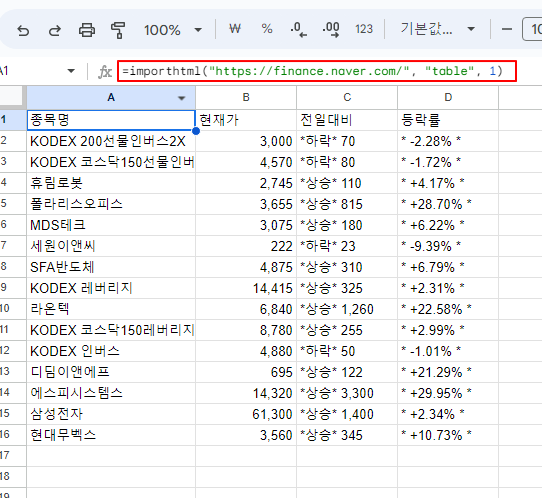Select cell 전일대비
Image resolution: width=542 pixels, height=498 pixels.
[x=347, y=120]
